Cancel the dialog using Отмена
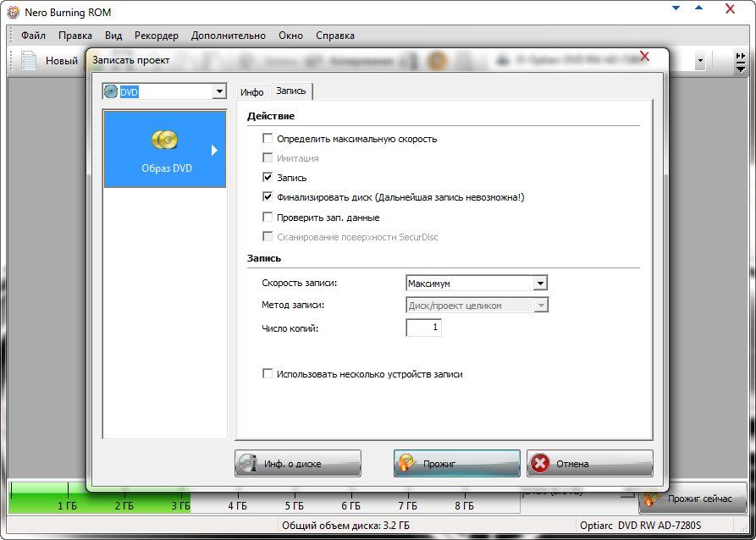Image resolution: width=756 pixels, height=540 pixels. (x=589, y=463)
